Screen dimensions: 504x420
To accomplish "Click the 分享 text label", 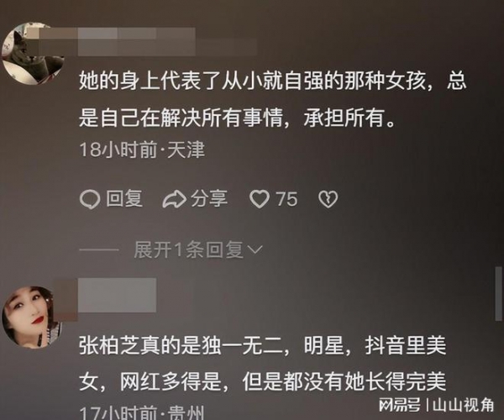I will point(209,198).
